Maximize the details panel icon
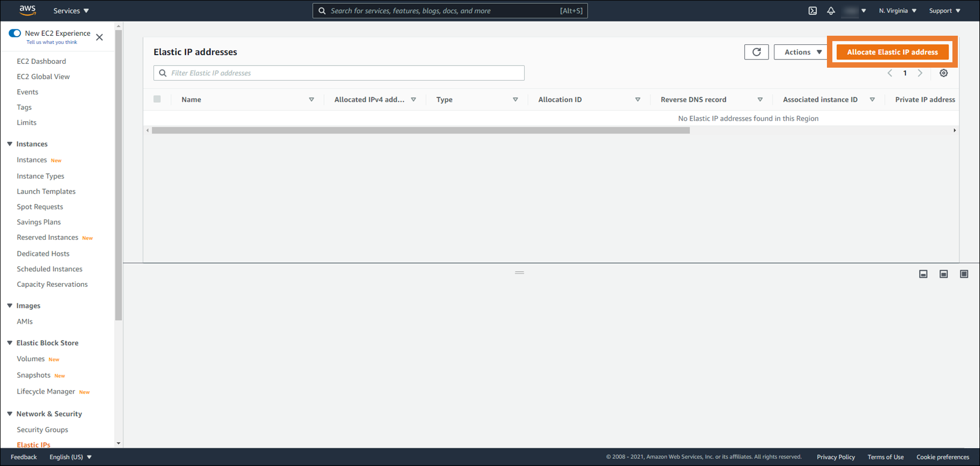980x466 pixels. click(x=964, y=274)
